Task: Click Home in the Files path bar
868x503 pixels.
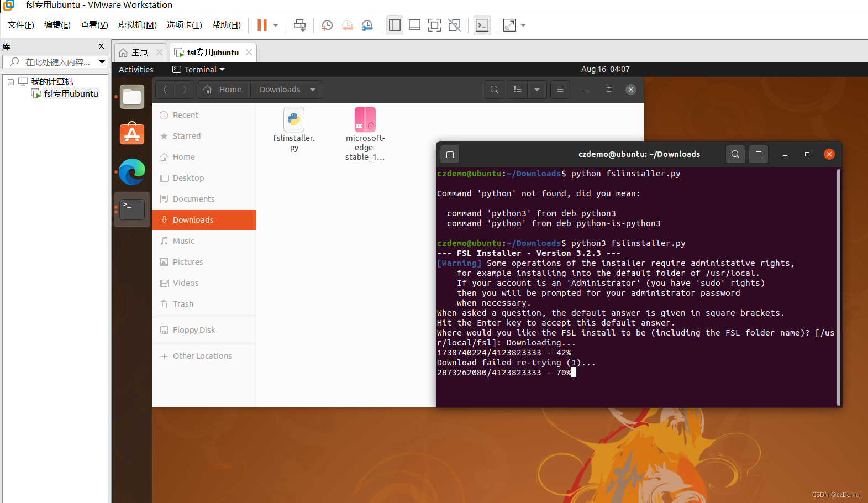Action: point(223,90)
